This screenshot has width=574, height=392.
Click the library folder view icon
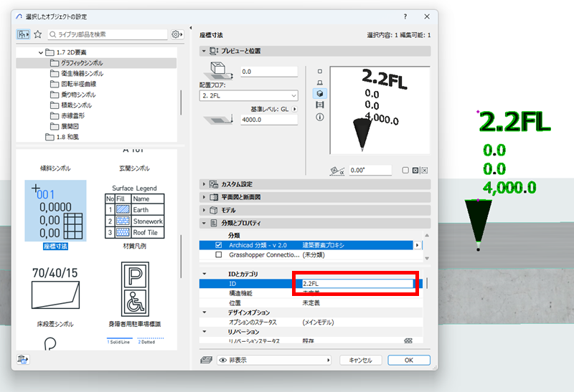[x=23, y=34]
